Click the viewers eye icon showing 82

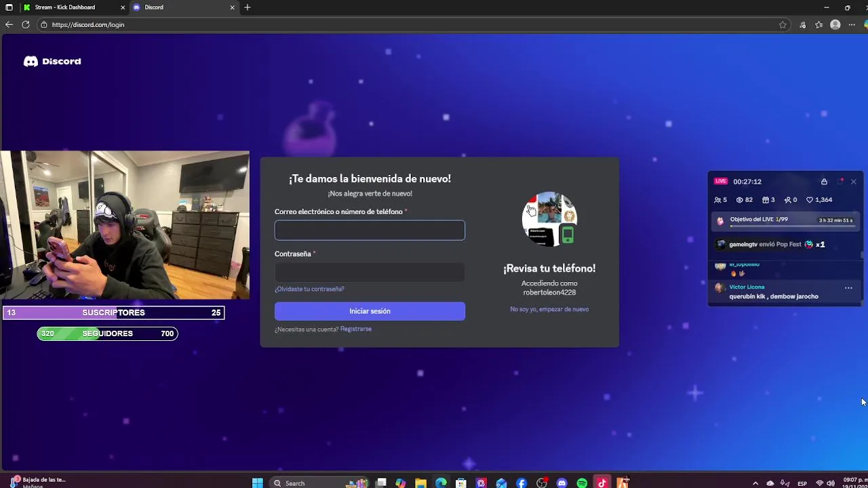[x=740, y=200]
